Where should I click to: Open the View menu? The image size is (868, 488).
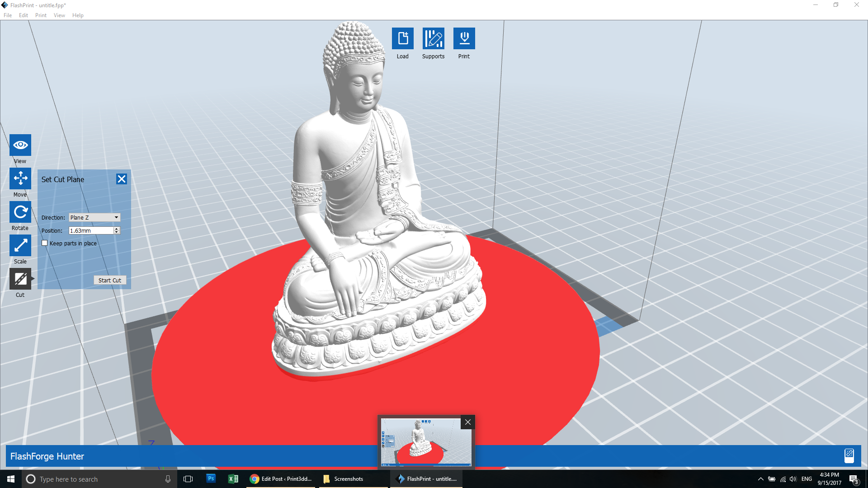tap(59, 15)
